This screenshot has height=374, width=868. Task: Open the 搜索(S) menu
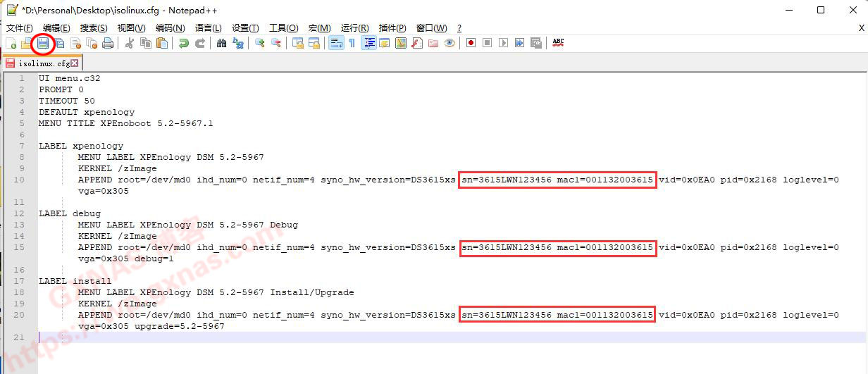pyautogui.click(x=94, y=28)
